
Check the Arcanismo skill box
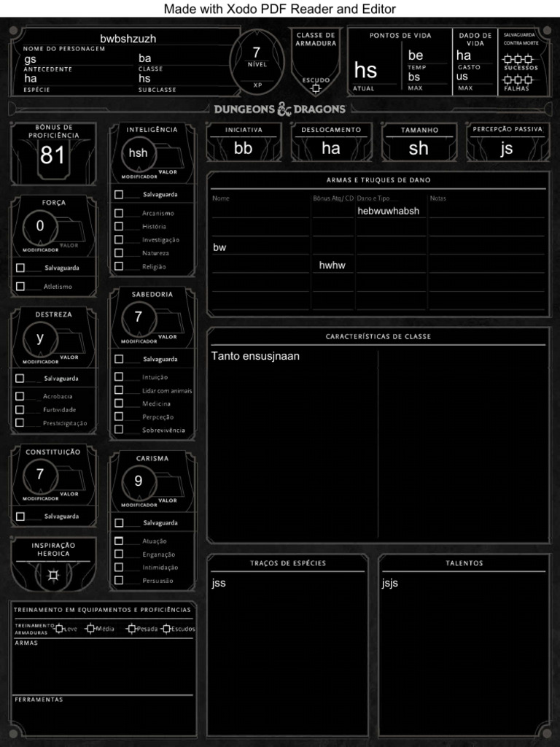(x=119, y=213)
